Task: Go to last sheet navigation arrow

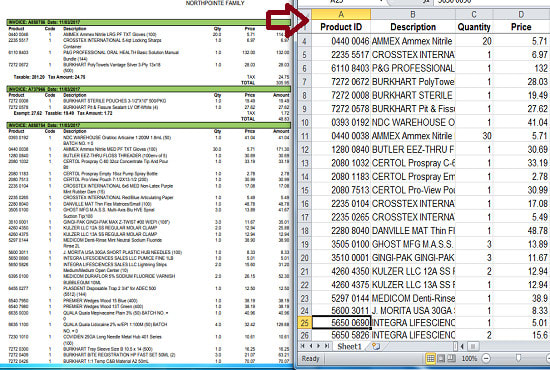Action: pyautogui.click(x=327, y=346)
